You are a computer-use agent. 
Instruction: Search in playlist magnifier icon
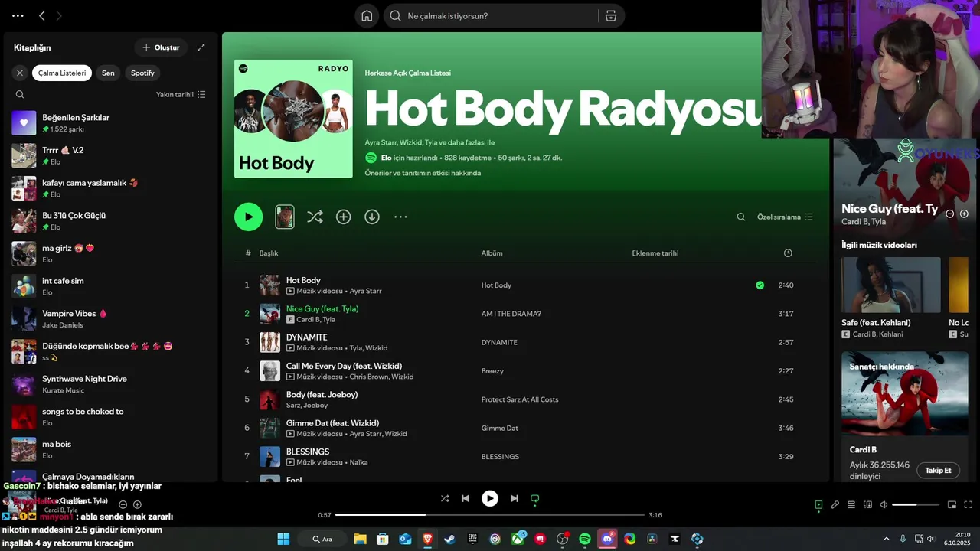tap(740, 217)
